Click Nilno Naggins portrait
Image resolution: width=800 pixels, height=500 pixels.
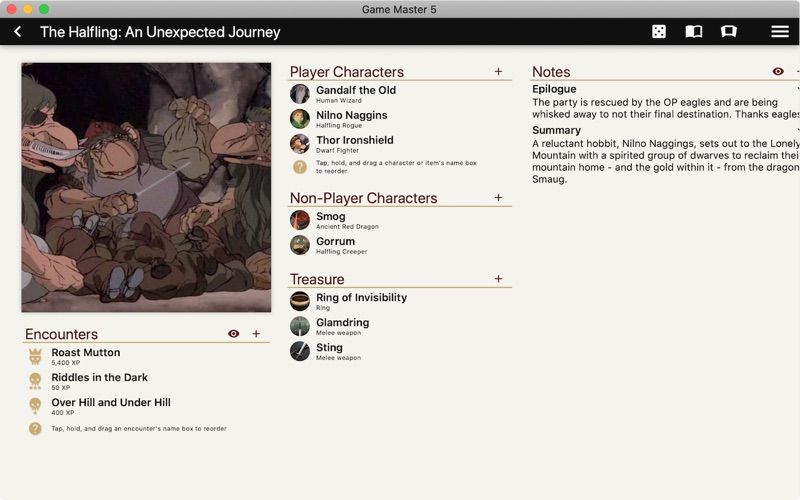coord(300,119)
